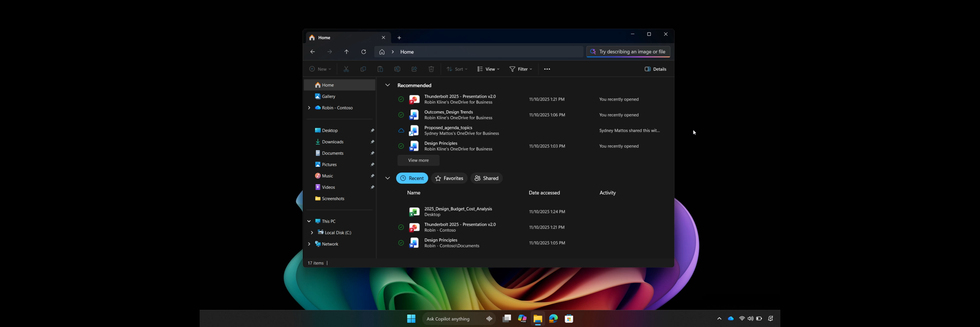This screenshot has width=980, height=327.
Task: Click the OneDrive cloud tray icon
Action: click(731, 319)
